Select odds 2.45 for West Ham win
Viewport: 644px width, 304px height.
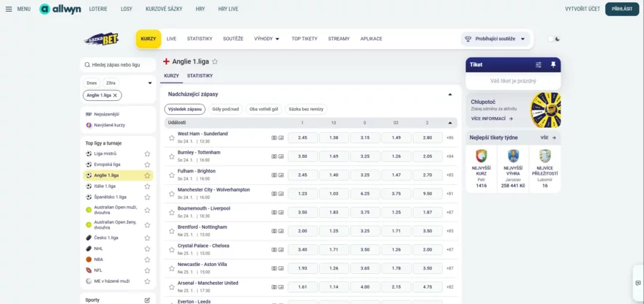(x=303, y=138)
